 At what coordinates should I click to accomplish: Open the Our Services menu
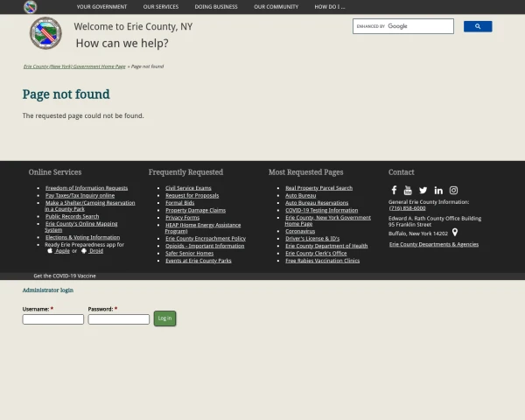161,7
